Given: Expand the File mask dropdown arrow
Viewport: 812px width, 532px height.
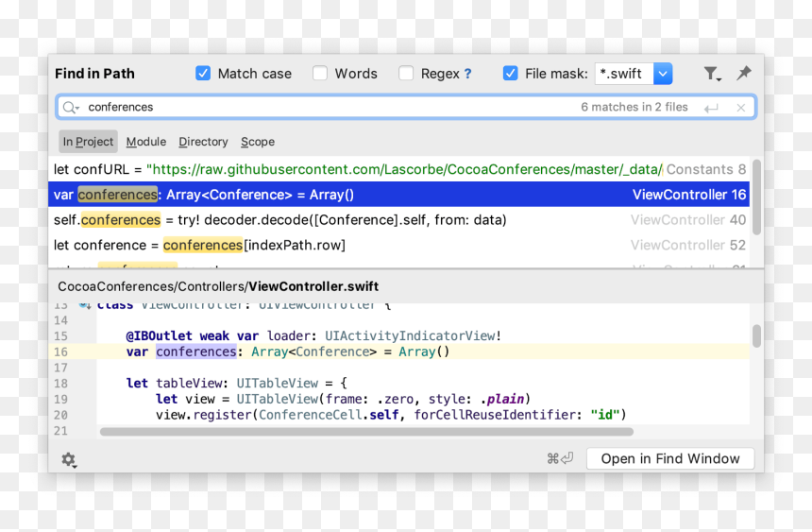Looking at the screenshot, I should pos(663,74).
